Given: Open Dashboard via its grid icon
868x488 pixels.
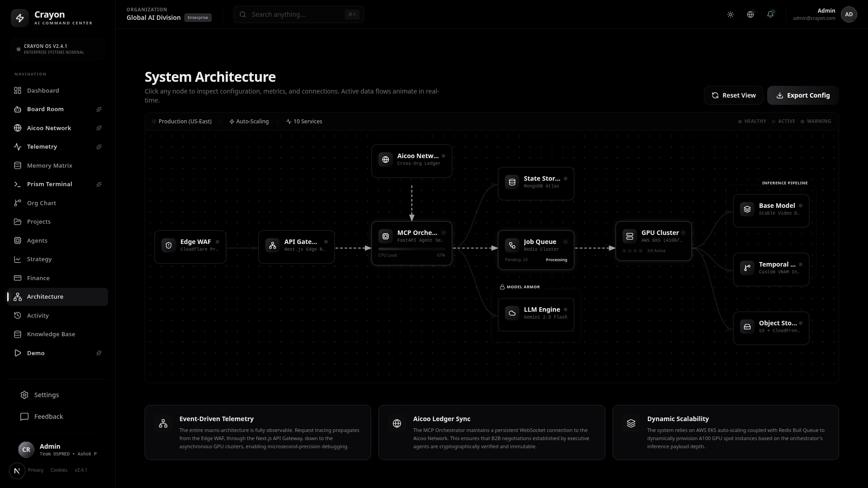Looking at the screenshot, I should coord(18,91).
